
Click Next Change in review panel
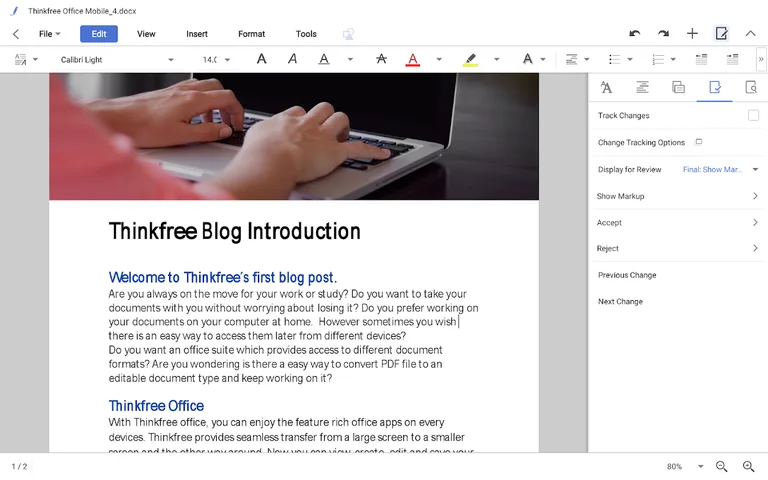[x=621, y=302]
